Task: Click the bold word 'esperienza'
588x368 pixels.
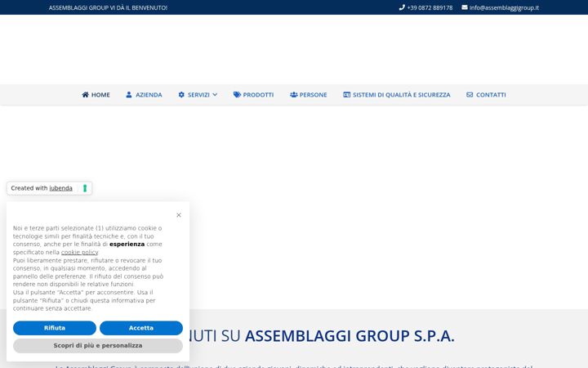Action: pyautogui.click(x=127, y=244)
